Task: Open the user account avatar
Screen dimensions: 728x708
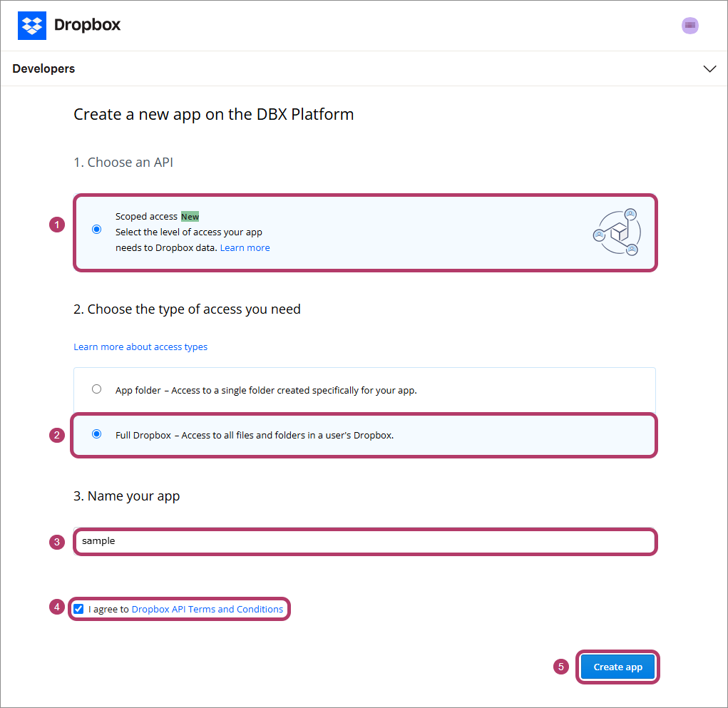Action: [x=689, y=25]
